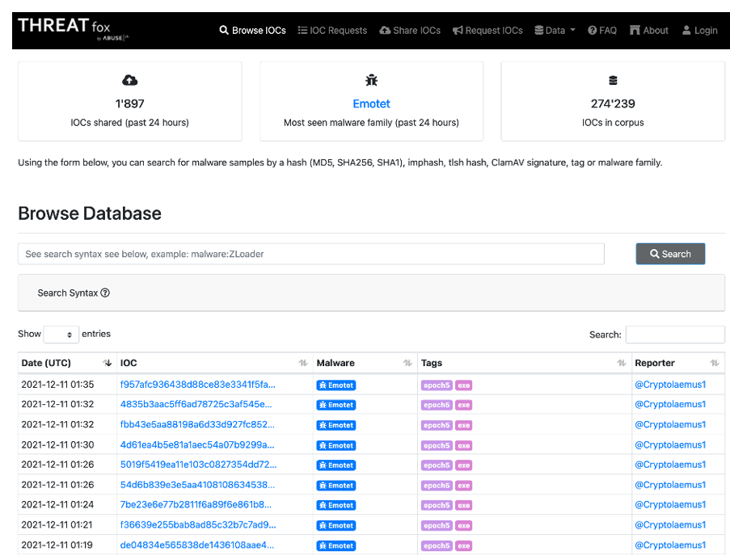Open the FAQ page
This screenshot has width=730, height=560.
click(602, 30)
